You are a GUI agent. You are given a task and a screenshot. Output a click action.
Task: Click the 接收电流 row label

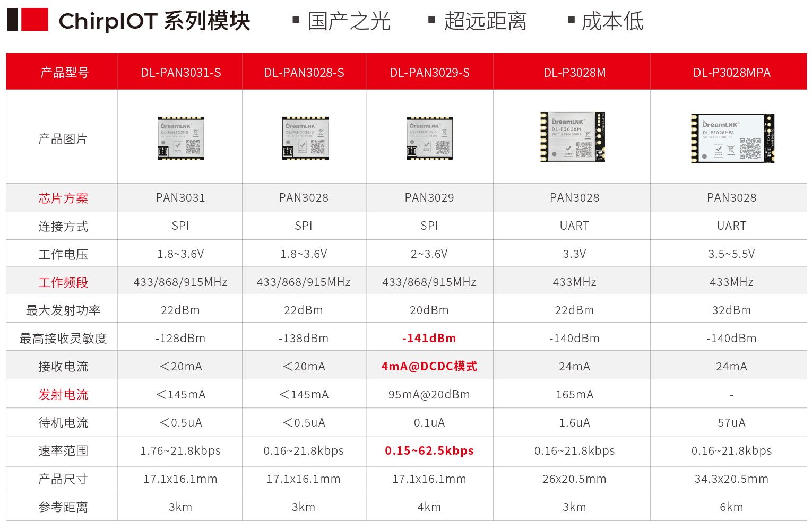tap(63, 367)
